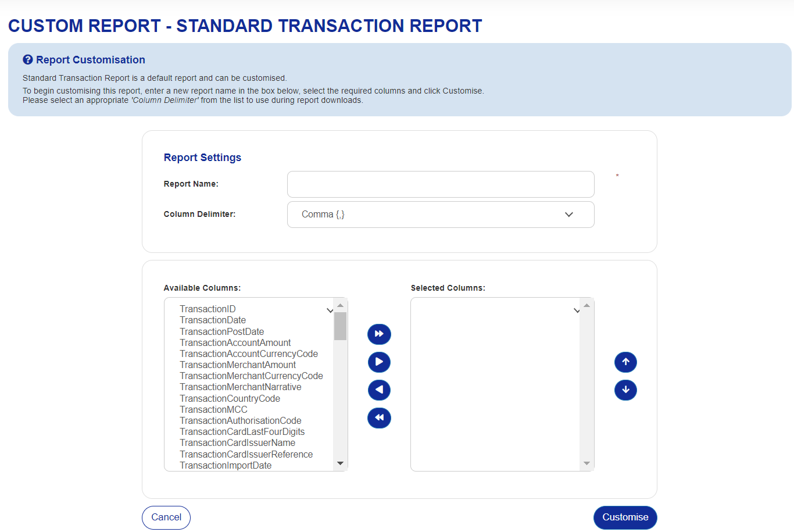Screen dimensions: 794x532
Task: Select TransactionPostDate column
Action: (x=221, y=331)
